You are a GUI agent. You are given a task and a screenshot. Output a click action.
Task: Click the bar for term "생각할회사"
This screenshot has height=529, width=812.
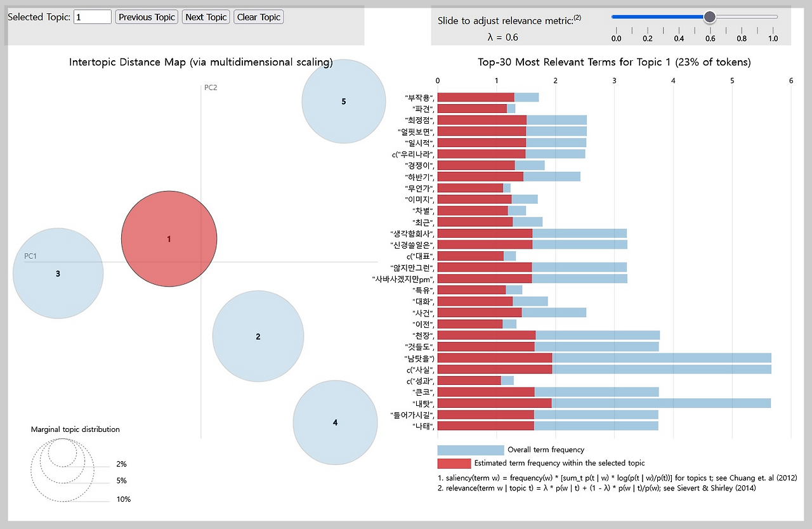(x=532, y=233)
